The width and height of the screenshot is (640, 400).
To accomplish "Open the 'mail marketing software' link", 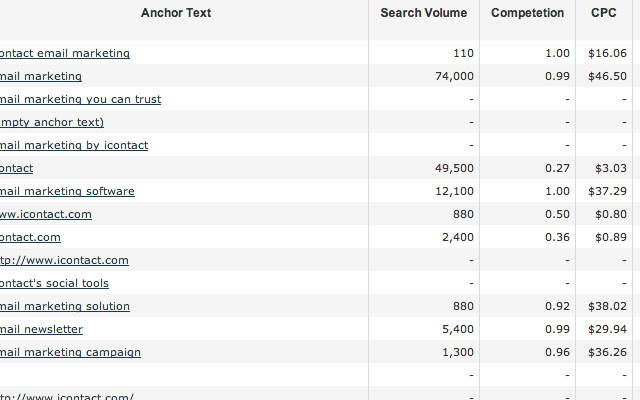I will pyautogui.click(x=67, y=191).
